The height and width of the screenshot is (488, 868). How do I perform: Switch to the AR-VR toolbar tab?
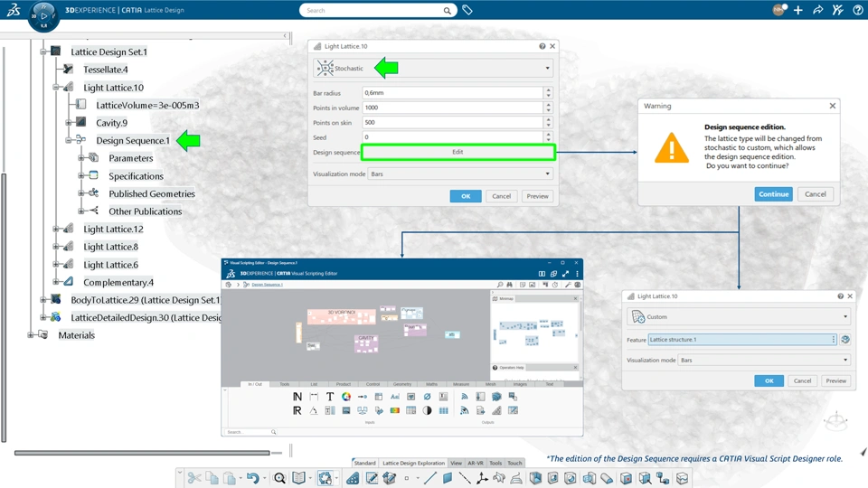476,463
